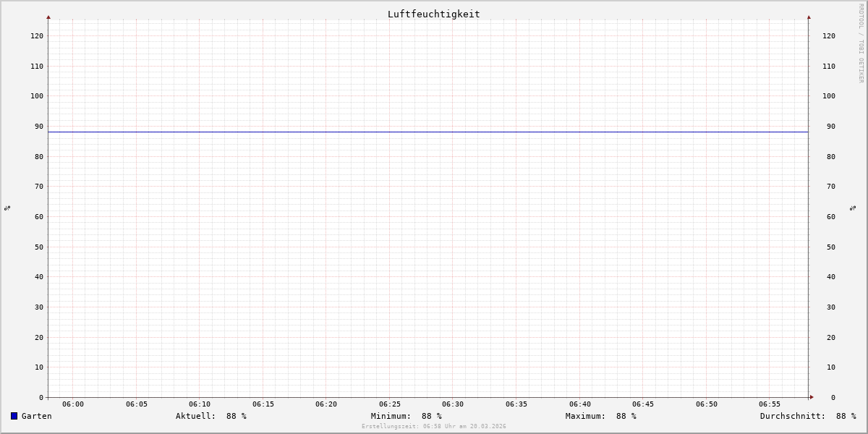This screenshot has height=434, width=868.
Task: Click the blue humidity line in chart
Action: 428,132
